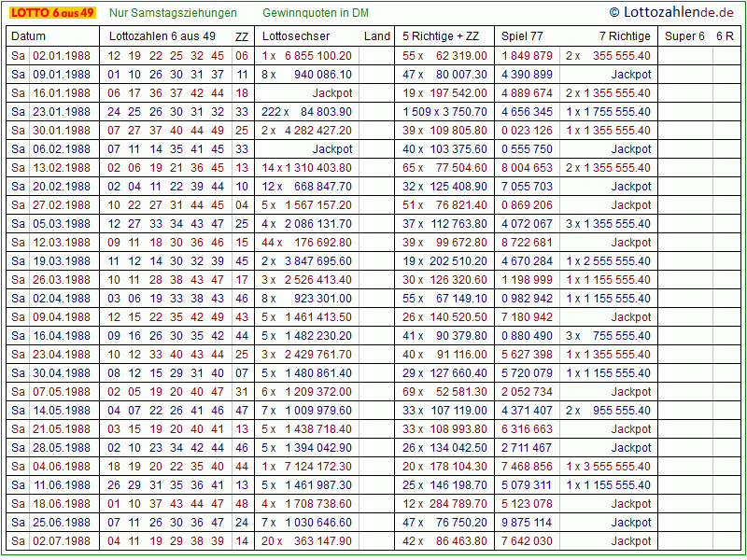The height and width of the screenshot is (560, 747).
Task: Click the 5 Richtige + ZZ header
Action: click(439, 36)
